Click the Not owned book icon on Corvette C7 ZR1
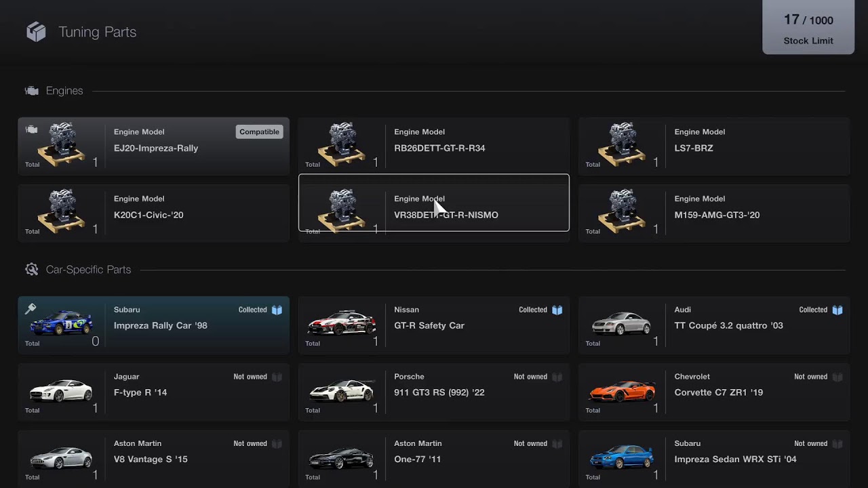Screen dimensions: 868x488 (x=837, y=377)
